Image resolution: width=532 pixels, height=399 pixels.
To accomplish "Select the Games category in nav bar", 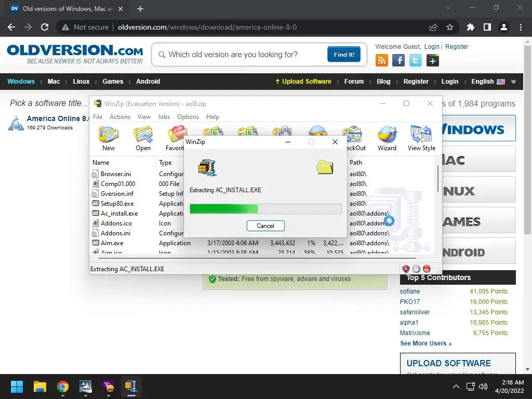I will click(113, 82).
